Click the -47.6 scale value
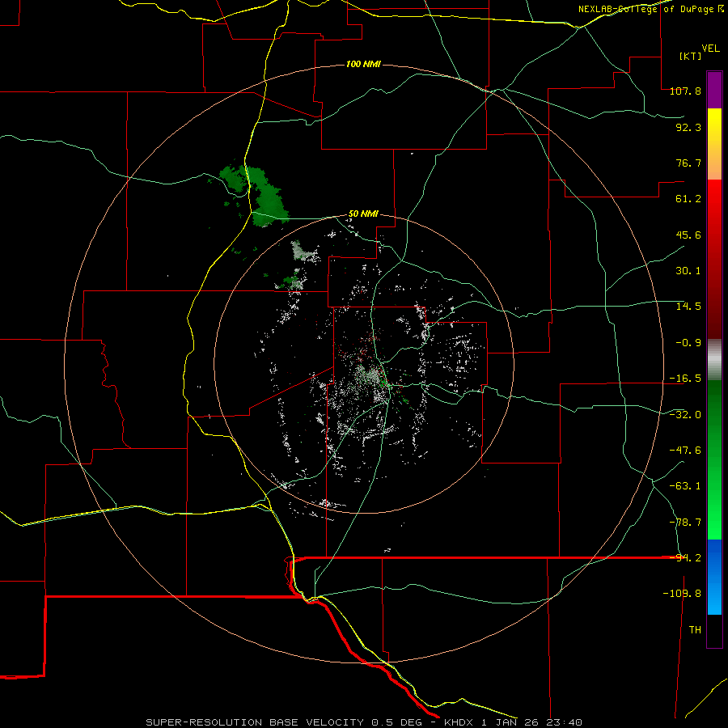 (685, 451)
